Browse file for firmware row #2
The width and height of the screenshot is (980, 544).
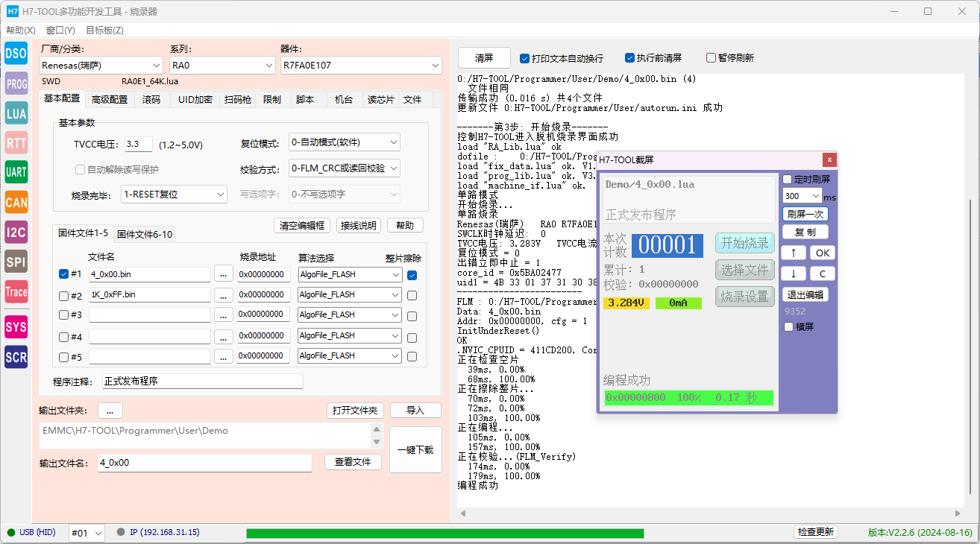click(x=223, y=294)
